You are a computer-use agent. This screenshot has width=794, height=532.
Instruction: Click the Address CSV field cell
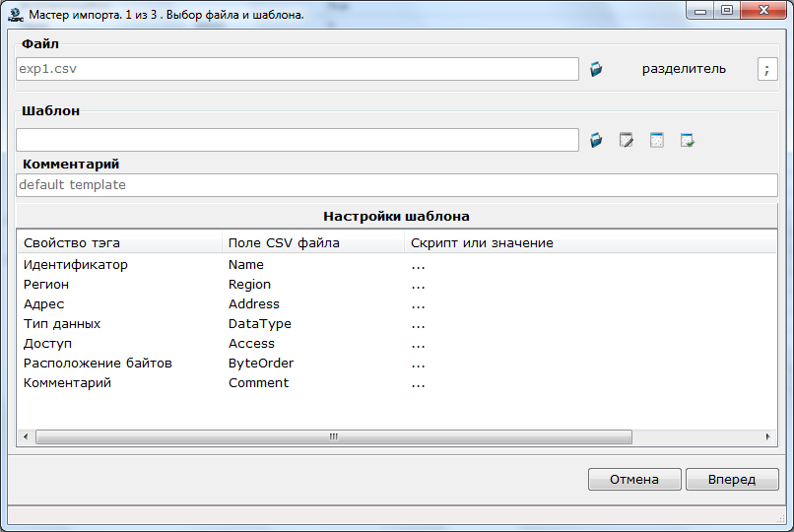pyautogui.click(x=254, y=304)
